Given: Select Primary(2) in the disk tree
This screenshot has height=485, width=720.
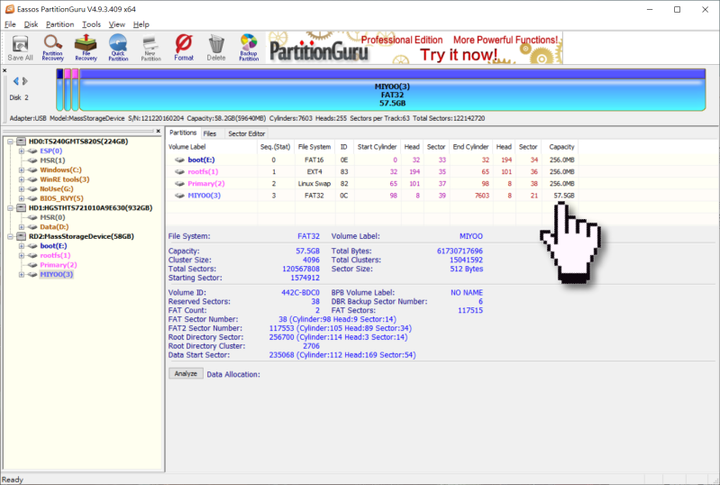Looking at the screenshot, I should [x=58, y=265].
